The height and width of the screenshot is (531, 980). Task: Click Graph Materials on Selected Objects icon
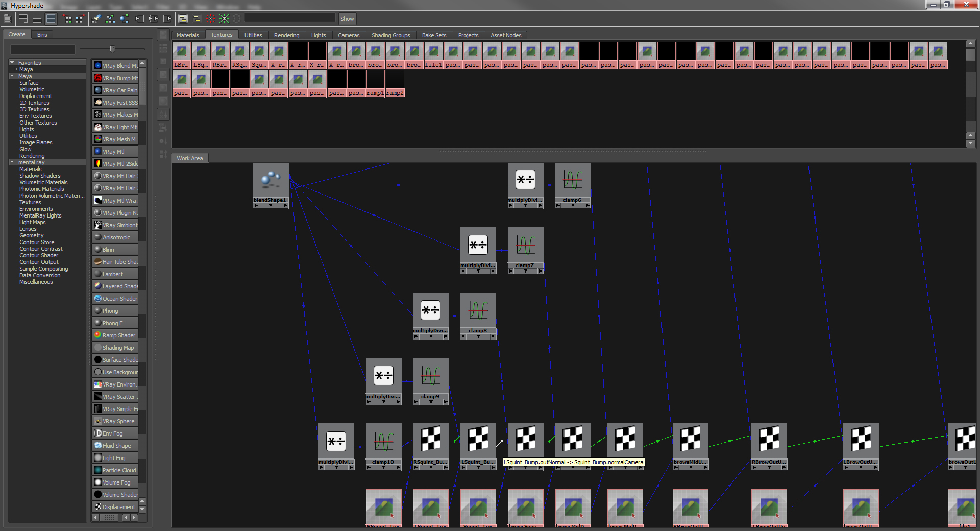[124, 19]
